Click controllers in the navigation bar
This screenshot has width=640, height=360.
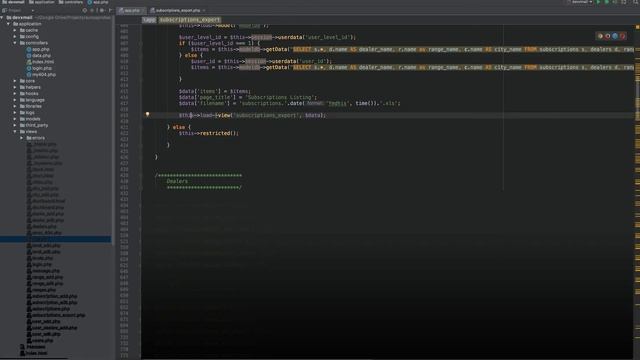pyautogui.click(x=71, y=2)
